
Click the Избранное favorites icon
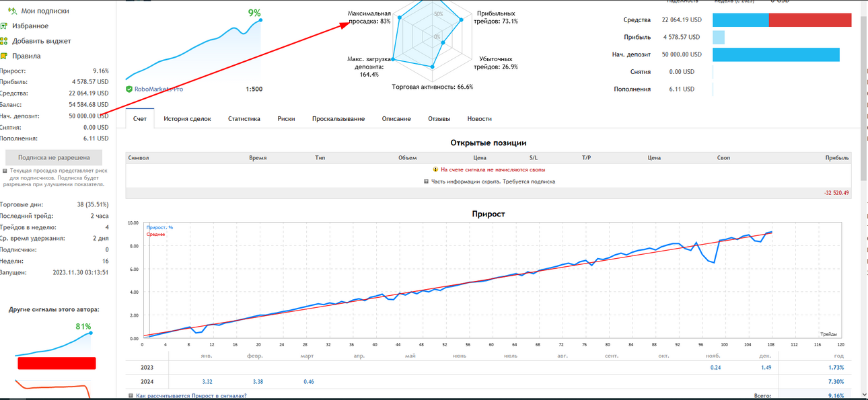4,26
